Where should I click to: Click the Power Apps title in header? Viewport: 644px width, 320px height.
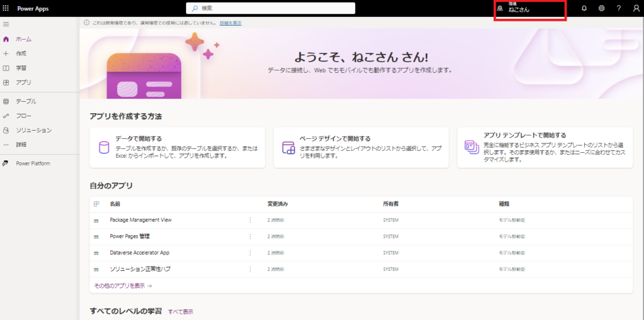point(33,9)
